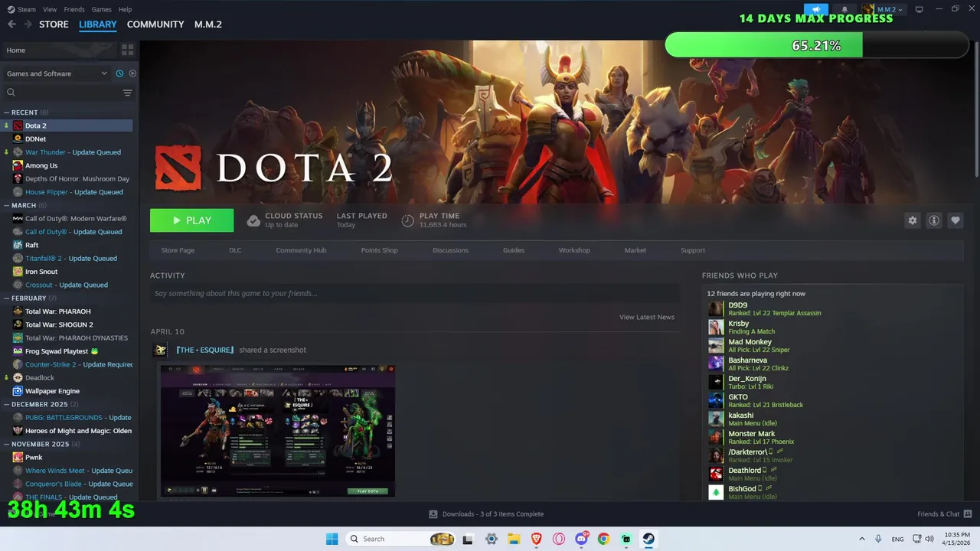
Task: Show Dota 2 game info icon
Action: coord(934,220)
